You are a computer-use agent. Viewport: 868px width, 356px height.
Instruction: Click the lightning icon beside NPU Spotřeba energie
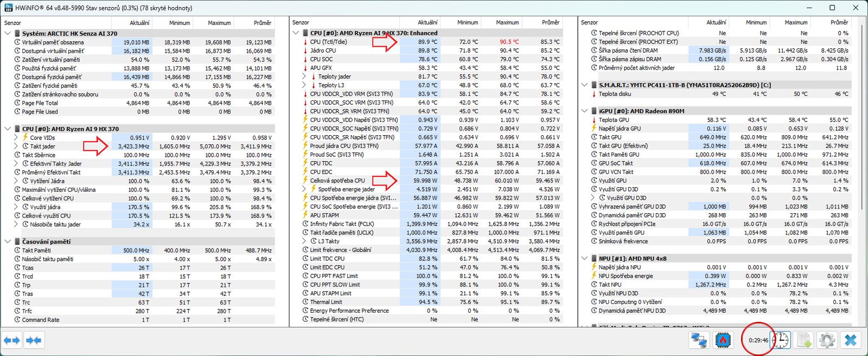[x=594, y=276]
